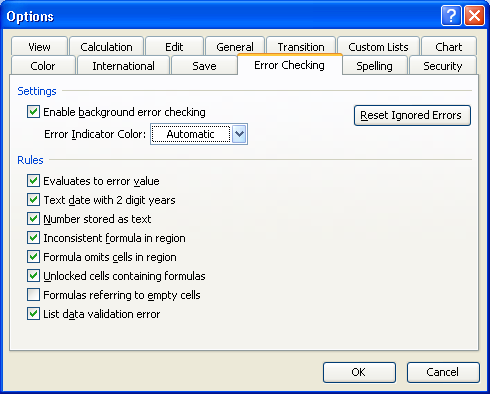This screenshot has width=490, height=394.
Task: Select the Transition tab
Action: point(301,47)
